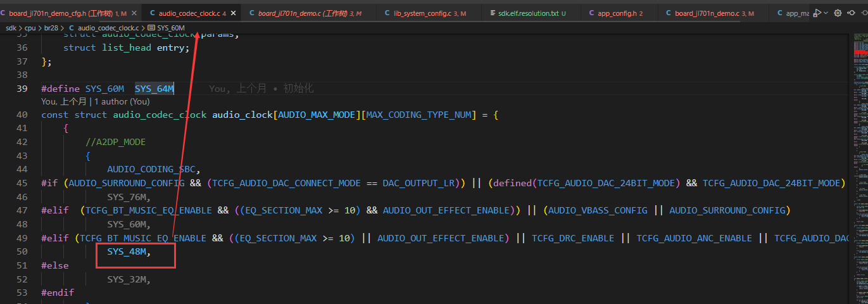Open the "1 author (You)" code lens
The width and height of the screenshot is (868, 304).
pyautogui.click(x=122, y=101)
